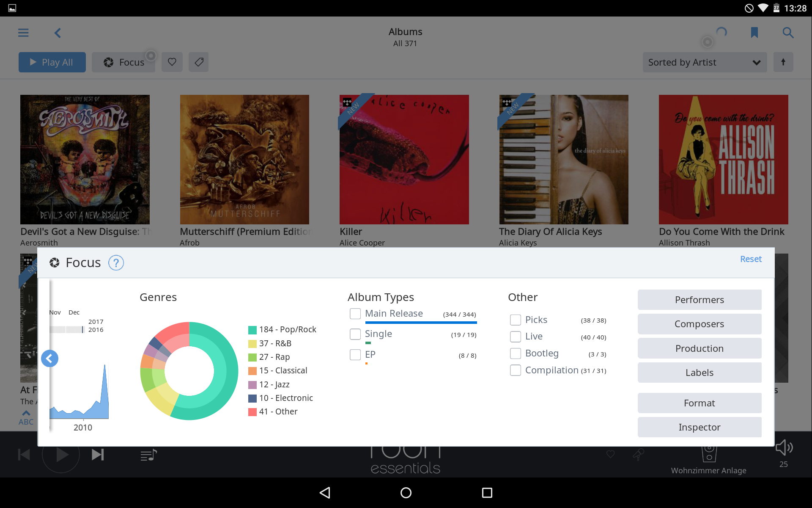Toggle the Focus button
The width and height of the screenshot is (812, 508).
[x=123, y=62]
